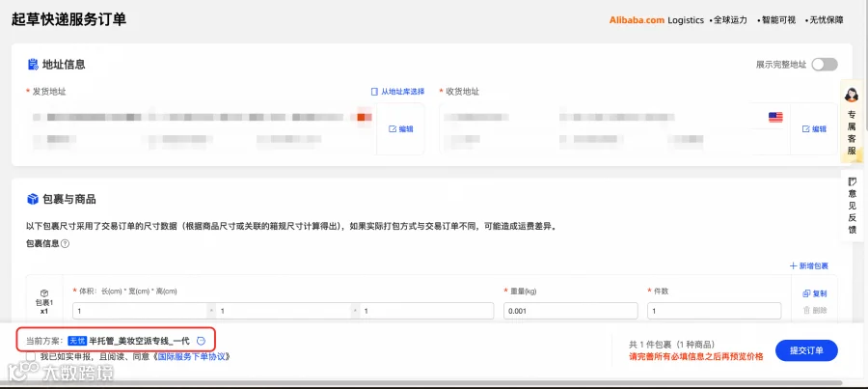Click the package info help question icon
Image resolution: width=868 pixels, height=389 pixels.
pyautogui.click(x=65, y=243)
